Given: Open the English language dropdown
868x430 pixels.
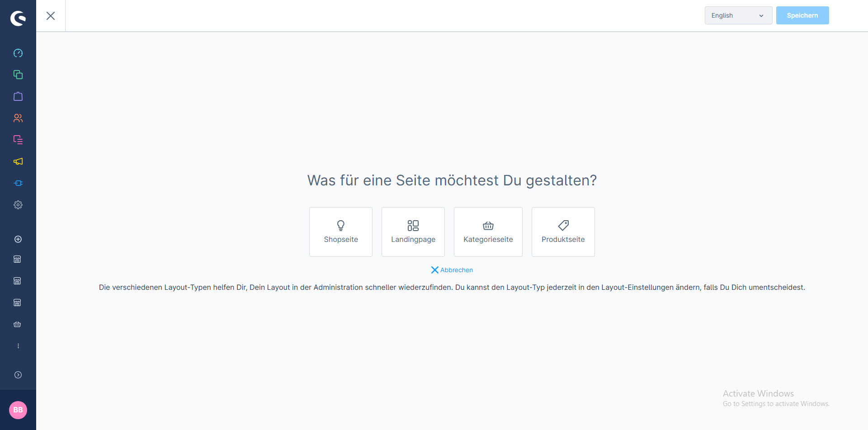Looking at the screenshot, I should pos(738,15).
